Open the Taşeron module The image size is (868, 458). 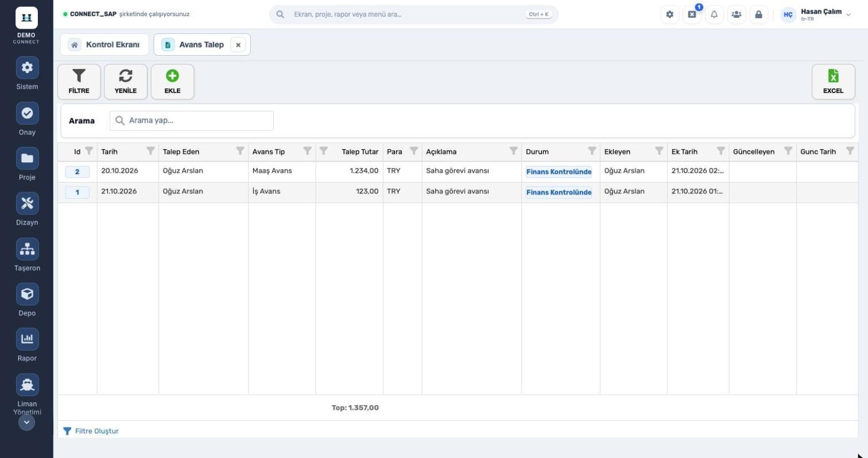27,255
